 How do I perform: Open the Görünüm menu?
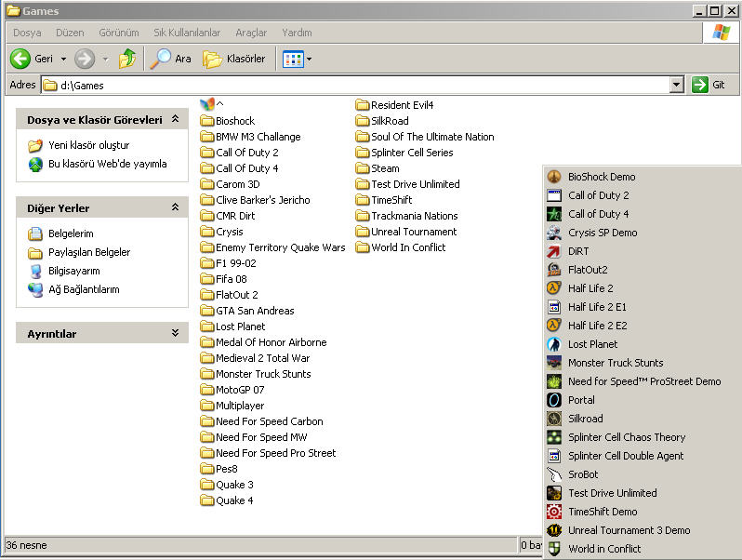(119, 33)
